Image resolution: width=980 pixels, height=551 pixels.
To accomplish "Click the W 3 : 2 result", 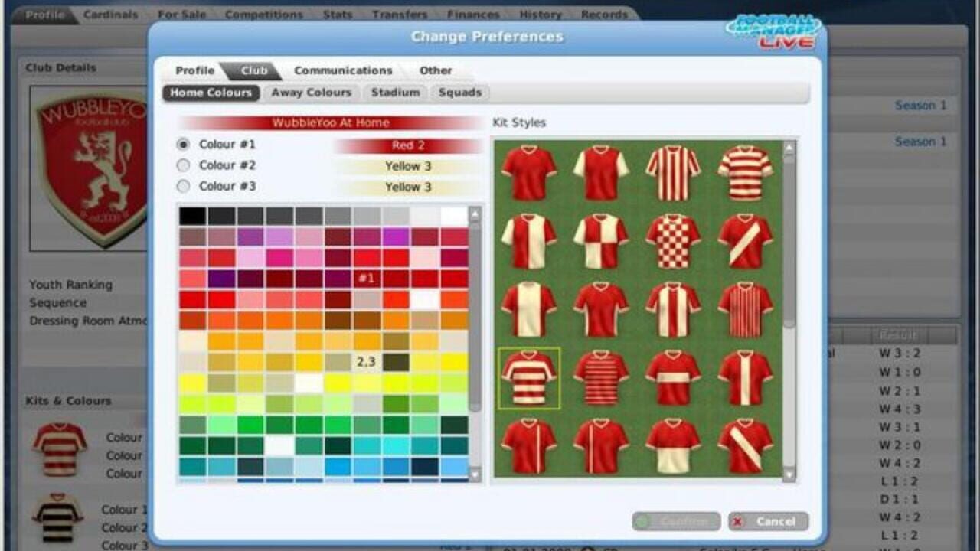I will point(899,354).
